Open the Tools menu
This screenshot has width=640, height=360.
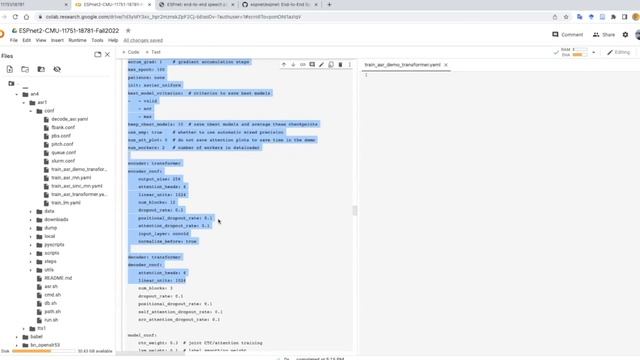coord(97,40)
